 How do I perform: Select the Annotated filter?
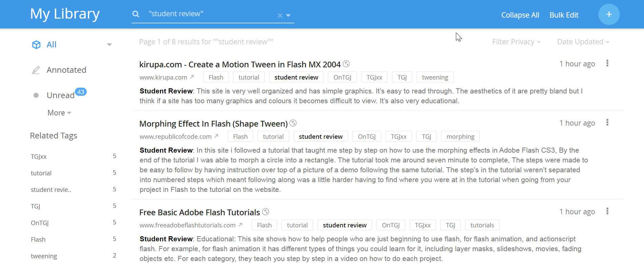[66, 70]
